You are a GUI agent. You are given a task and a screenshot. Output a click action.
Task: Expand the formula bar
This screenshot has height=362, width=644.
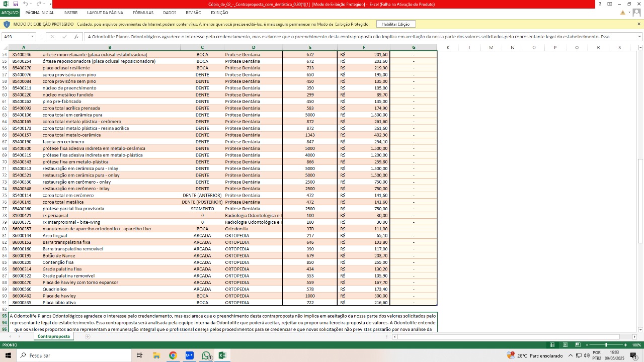click(x=639, y=37)
